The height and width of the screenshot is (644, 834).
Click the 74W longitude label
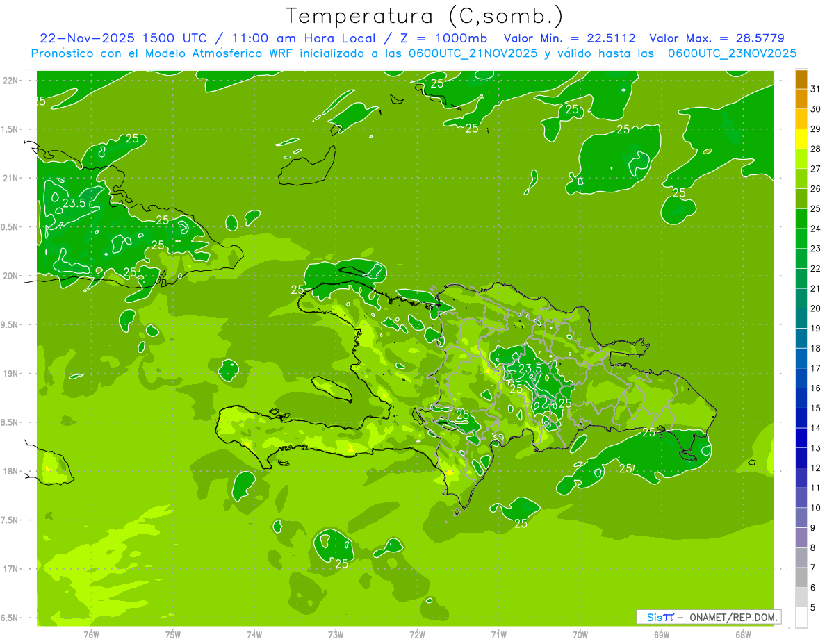pyautogui.click(x=254, y=635)
